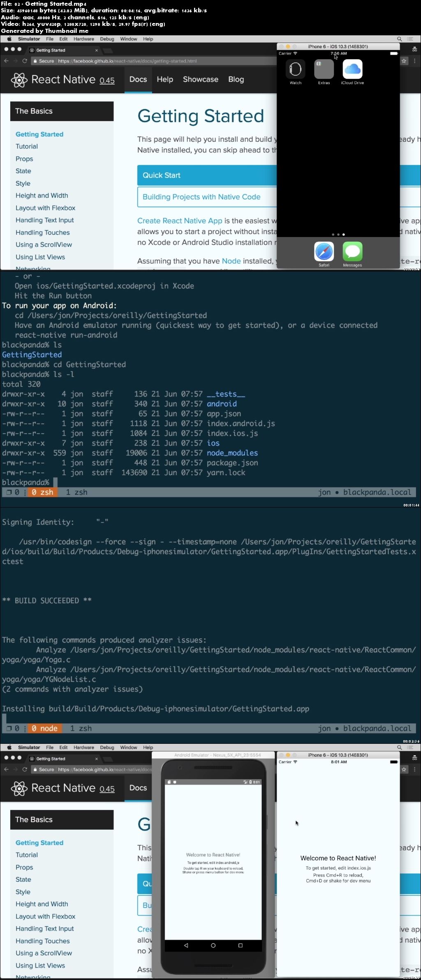Open Using a ScrollView in bottom frame sidebar

click(44, 953)
